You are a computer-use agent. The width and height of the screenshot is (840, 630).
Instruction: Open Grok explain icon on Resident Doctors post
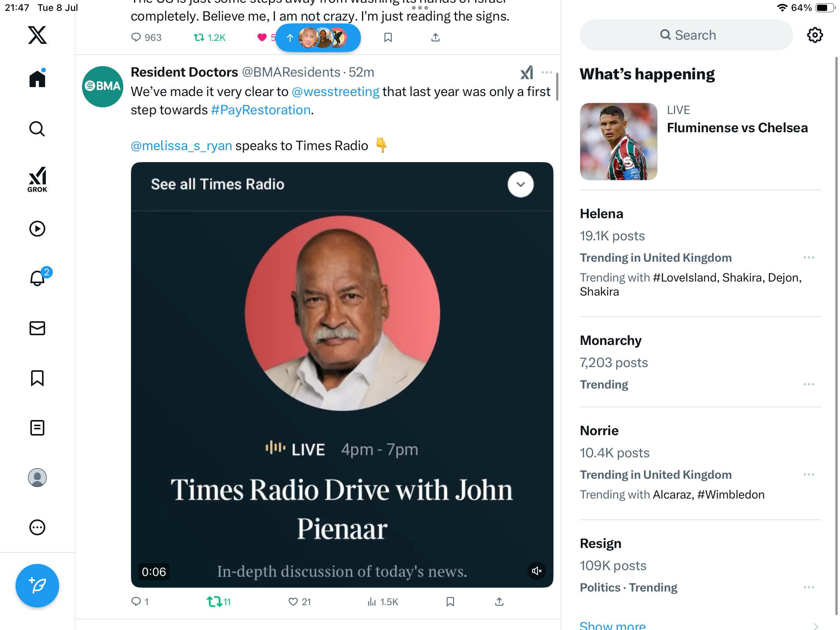click(x=527, y=72)
